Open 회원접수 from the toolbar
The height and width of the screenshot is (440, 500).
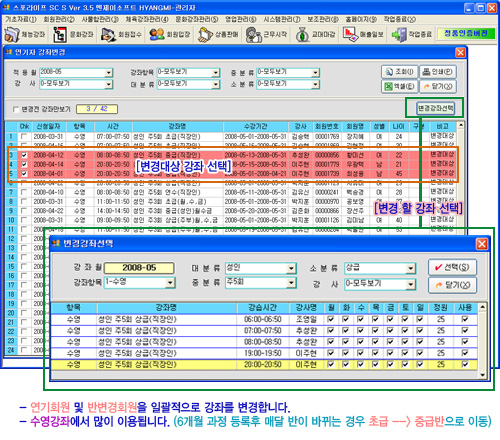(x=122, y=34)
